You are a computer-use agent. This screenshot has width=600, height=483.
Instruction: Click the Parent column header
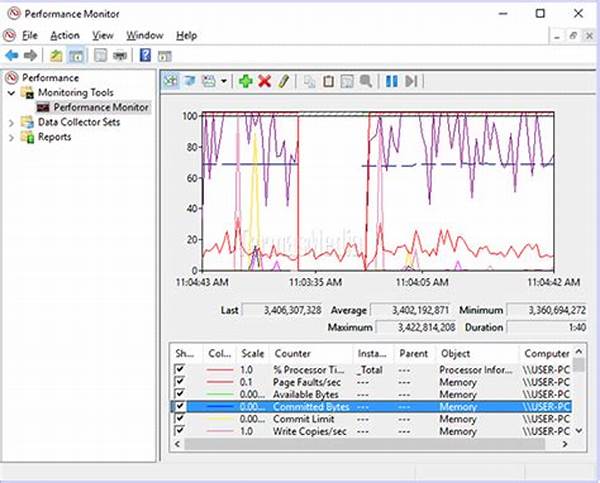coord(415,353)
